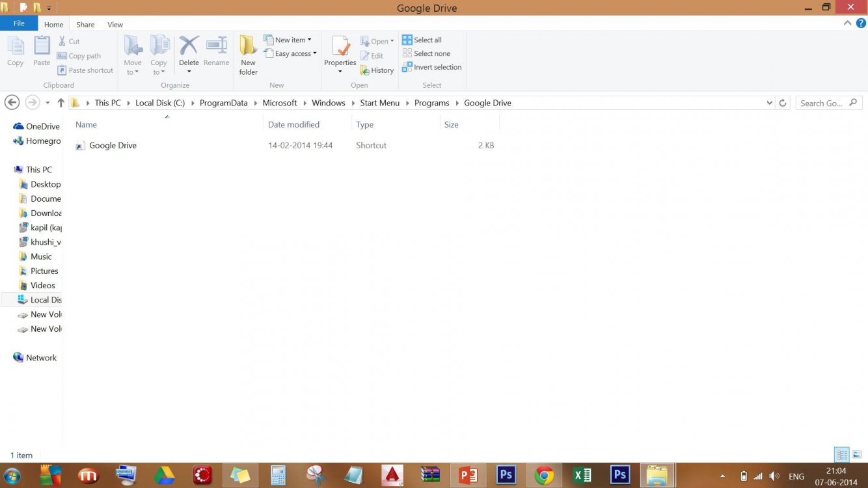Click This PC in address breadcrumb
The image size is (868, 488).
[x=107, y=103]
